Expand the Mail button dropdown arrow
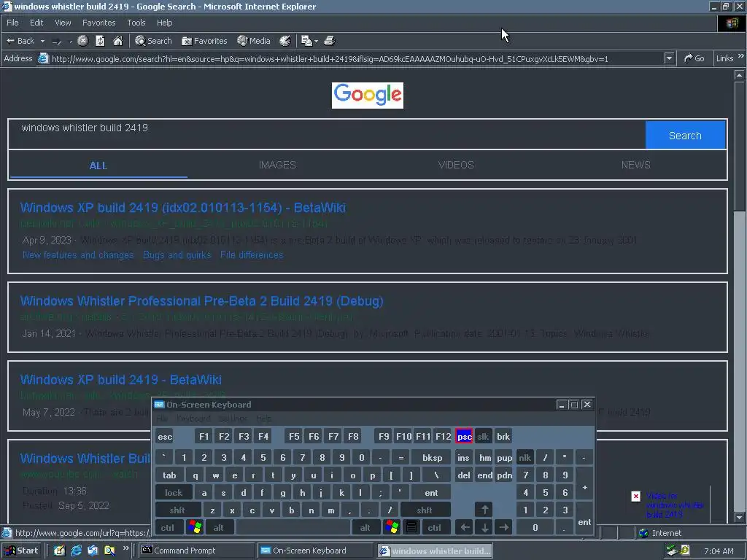 coord(316,42)
